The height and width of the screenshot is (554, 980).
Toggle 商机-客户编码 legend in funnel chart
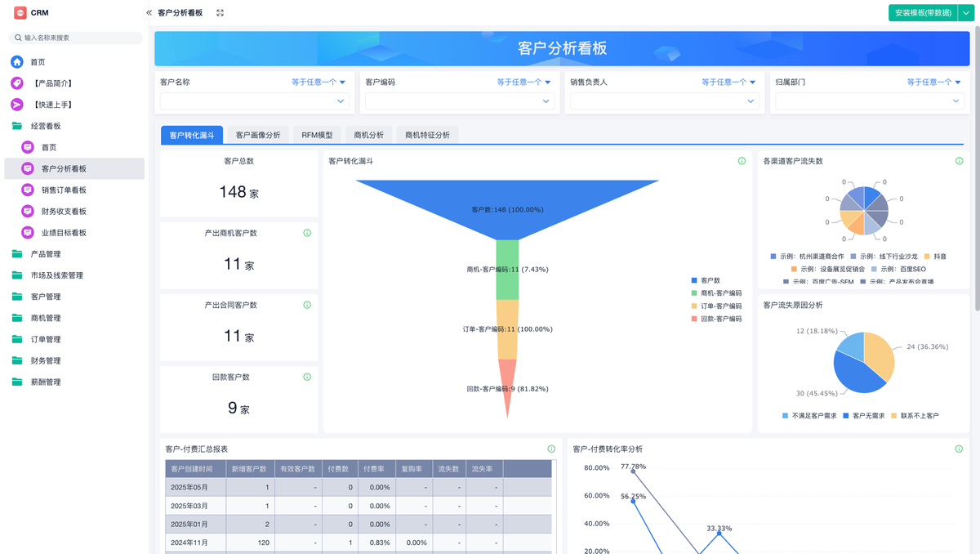[716, 293]
